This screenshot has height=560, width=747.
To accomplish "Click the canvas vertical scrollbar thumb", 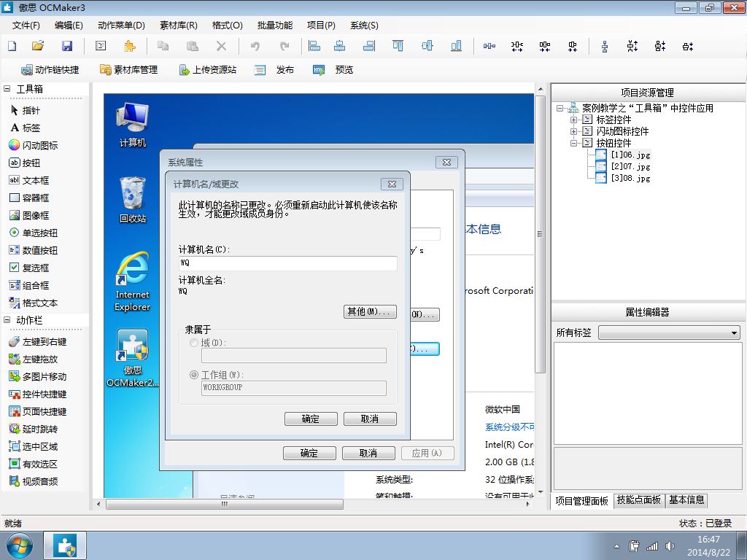I will pos(540,234).
